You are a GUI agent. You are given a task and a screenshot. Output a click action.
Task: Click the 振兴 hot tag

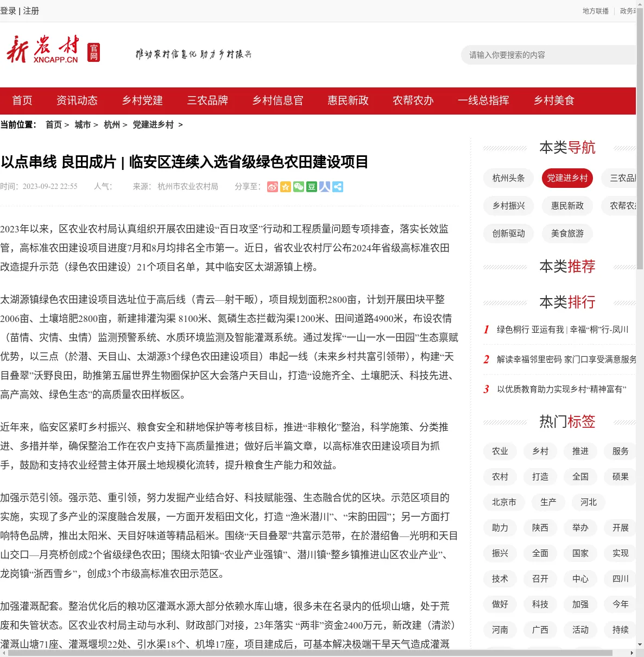[500, 553]
